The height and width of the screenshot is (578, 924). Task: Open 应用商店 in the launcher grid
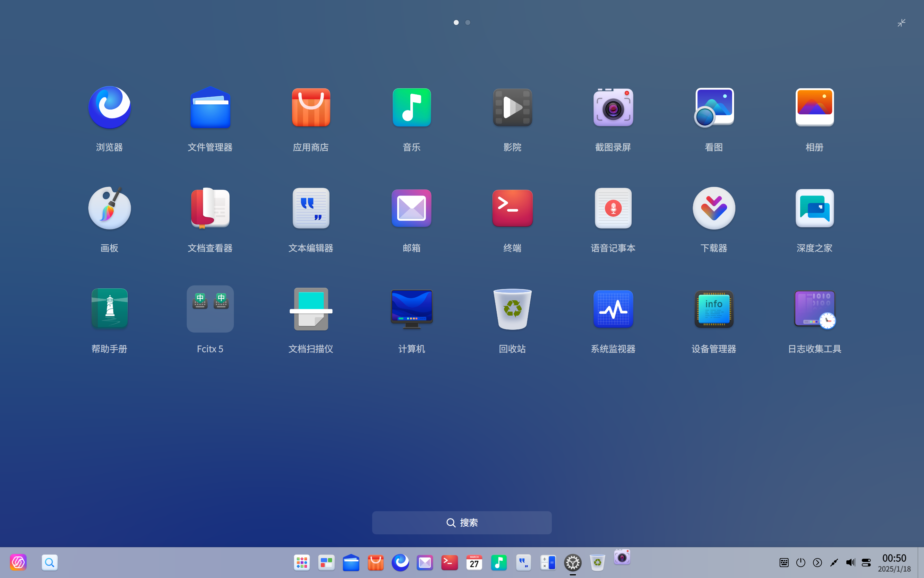tap(311, 108)
